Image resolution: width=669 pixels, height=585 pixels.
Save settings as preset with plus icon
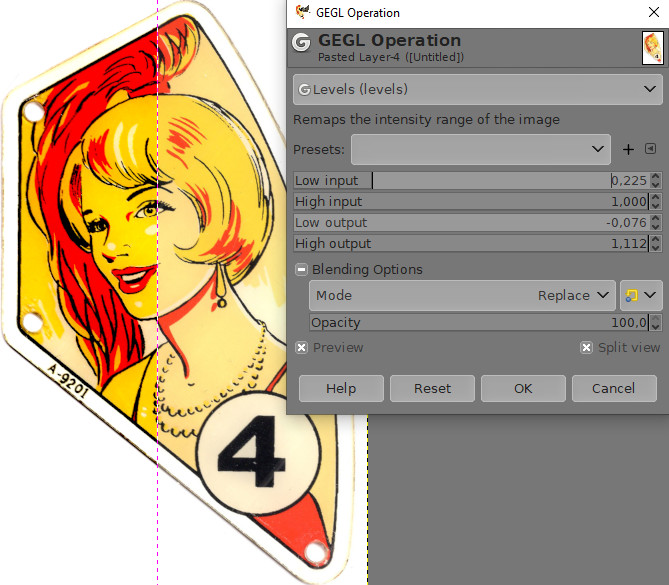coord(628,149)
